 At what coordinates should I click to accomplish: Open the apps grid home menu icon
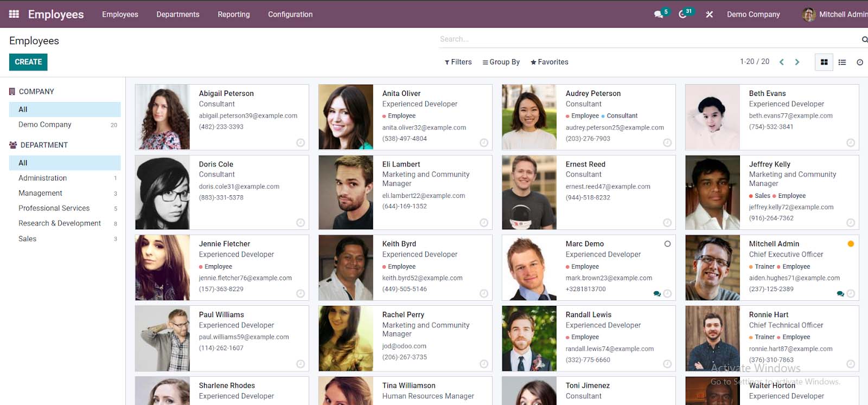14,14
